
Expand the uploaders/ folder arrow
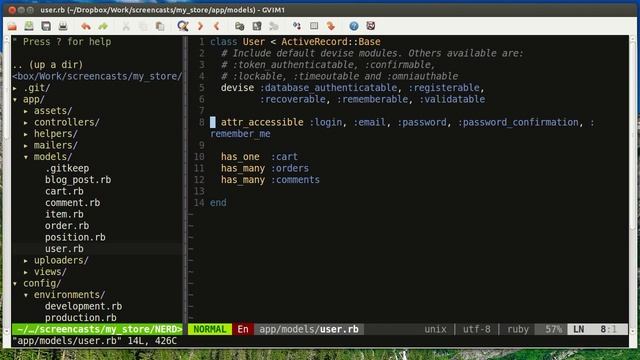(x=26, y=260)
